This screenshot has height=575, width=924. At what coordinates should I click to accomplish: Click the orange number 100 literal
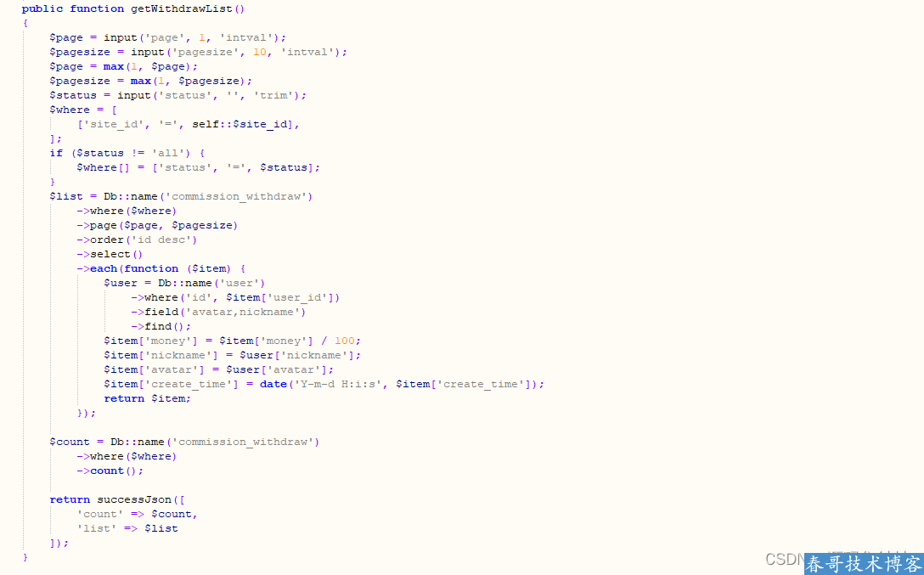click(x=345, y=341)
